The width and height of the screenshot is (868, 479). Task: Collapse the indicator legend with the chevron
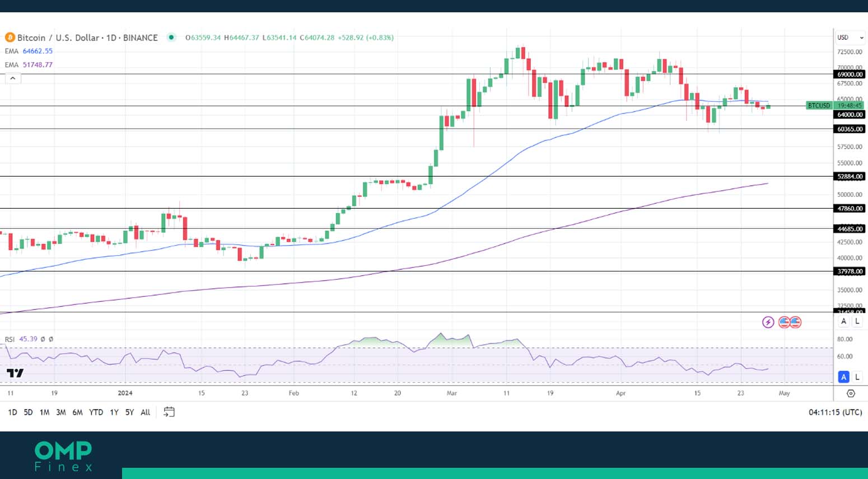coord(13,78)
